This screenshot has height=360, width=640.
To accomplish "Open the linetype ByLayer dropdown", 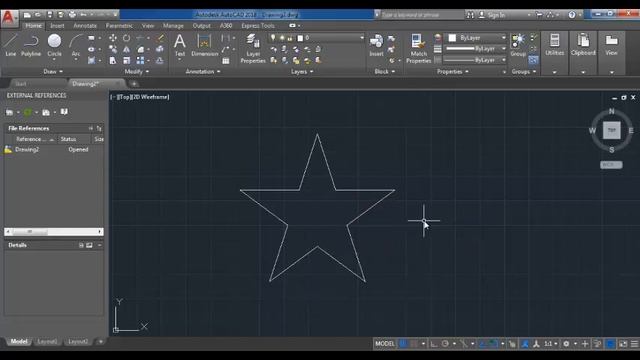I will coord(475,60).
